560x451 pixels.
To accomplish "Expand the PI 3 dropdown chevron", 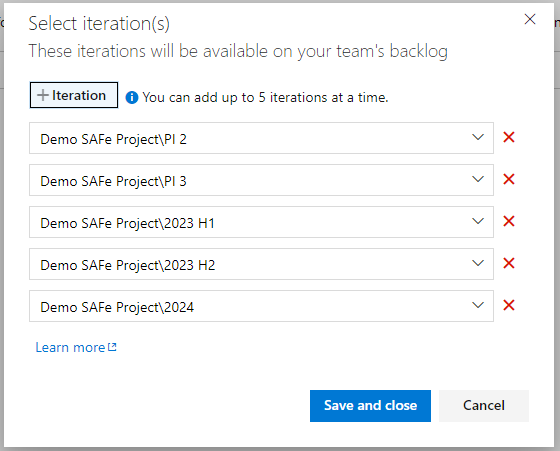I will click(x=478, y=179).
